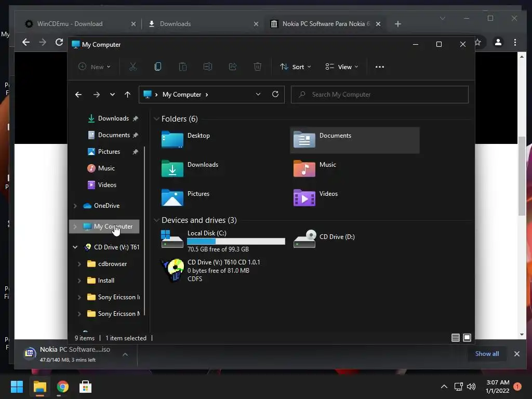Screen dimensions: 532x399
Task: Click the Paste clipboard icon
Action: [x=182, y=67]
